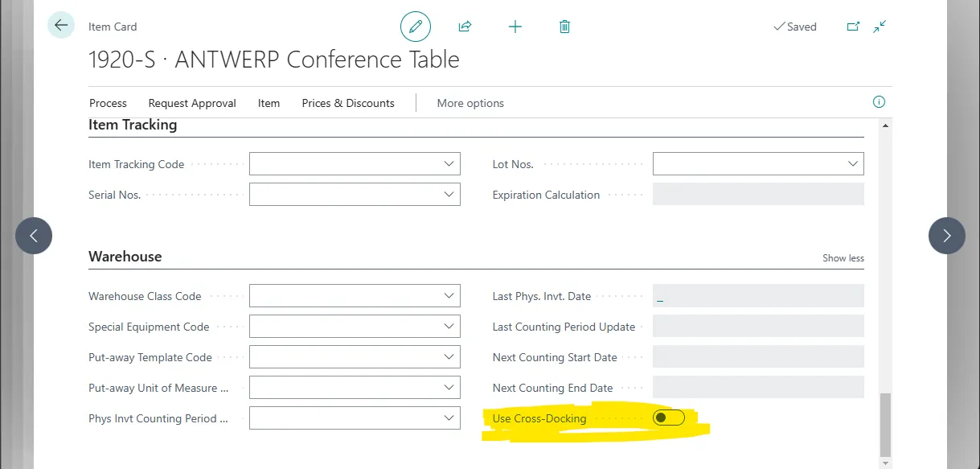The image size is (980, 469).
Task: Click the Lot Nos. label
Action: 513,164
